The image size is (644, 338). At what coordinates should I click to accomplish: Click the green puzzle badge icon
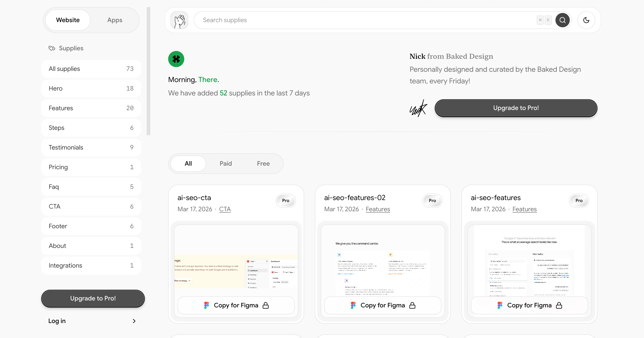pyautogui.click(x=176, y=59)
